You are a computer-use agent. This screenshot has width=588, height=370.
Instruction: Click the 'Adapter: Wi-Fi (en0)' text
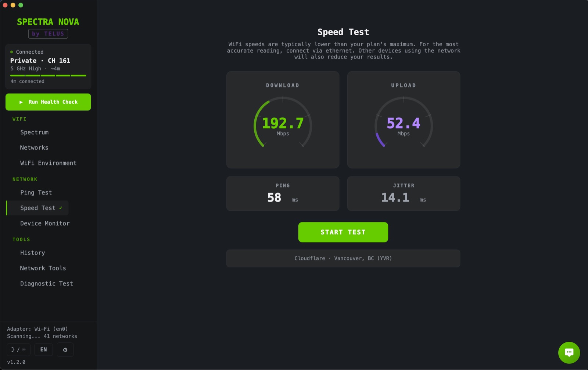pos(37,329)
